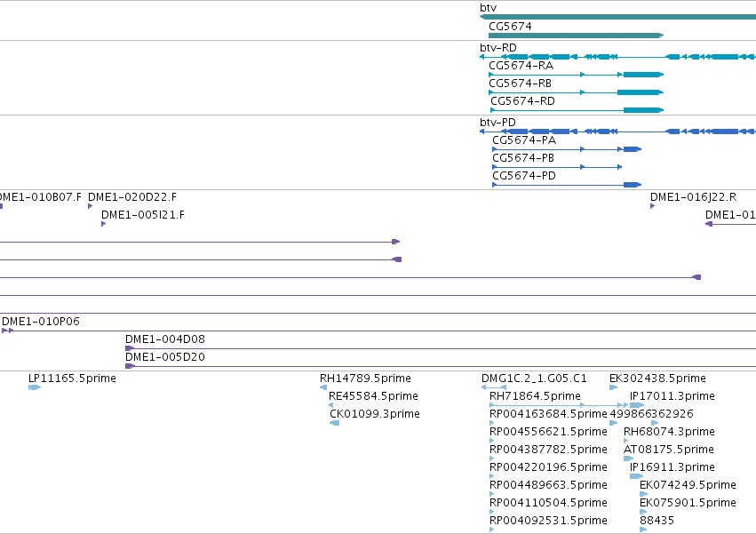Click the DME1-020D22.F BAC end marker
The height and width of the screenshot is (534, 756).
(x=90, y=206)
